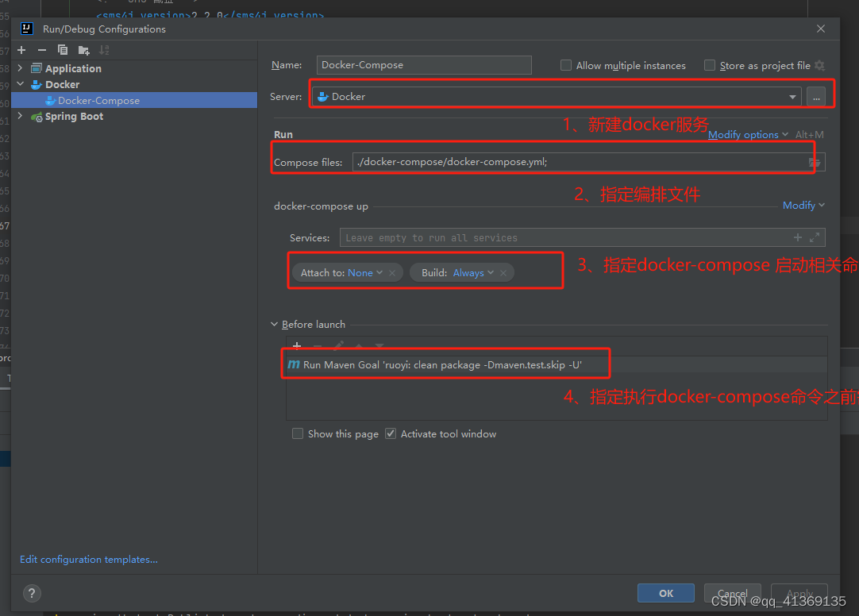This screenshot has width=859, height=616.
Task: Open the compose file picker icon
Action: tap(816, 161)
